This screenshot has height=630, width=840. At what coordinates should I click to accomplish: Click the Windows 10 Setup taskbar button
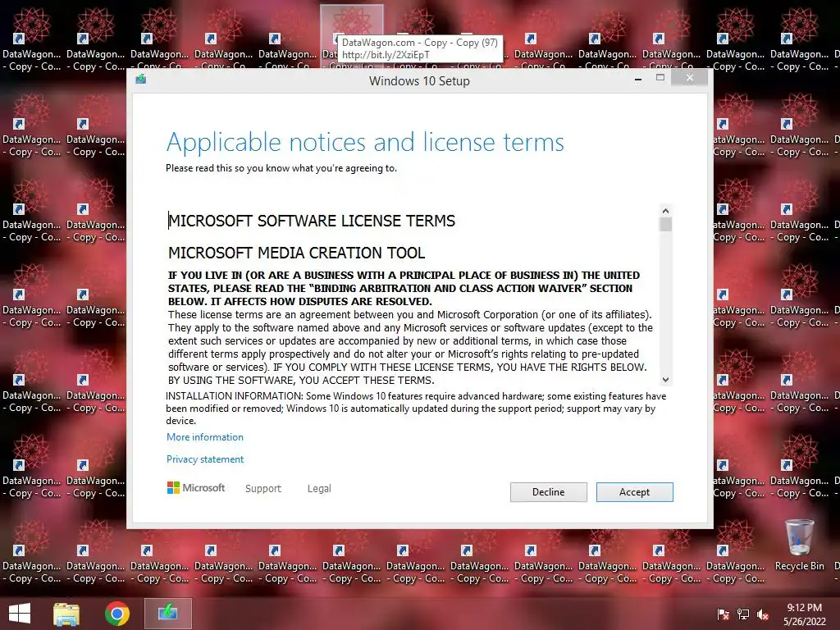[167, 614]
